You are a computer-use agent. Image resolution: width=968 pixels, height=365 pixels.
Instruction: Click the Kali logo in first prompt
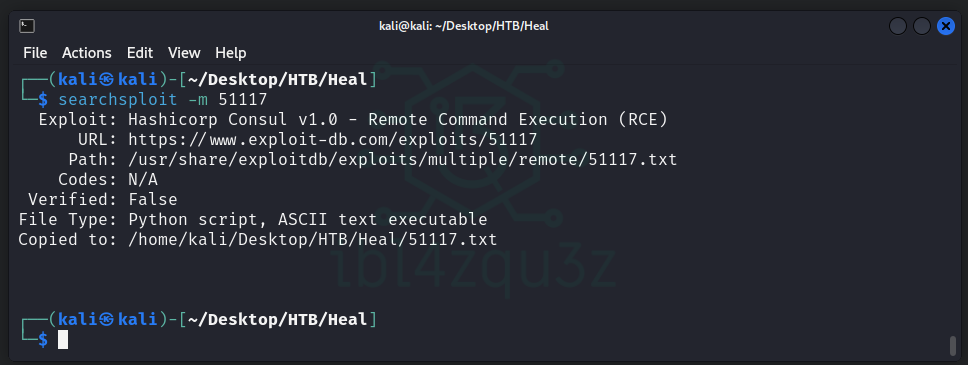click(x=107, y=80)
